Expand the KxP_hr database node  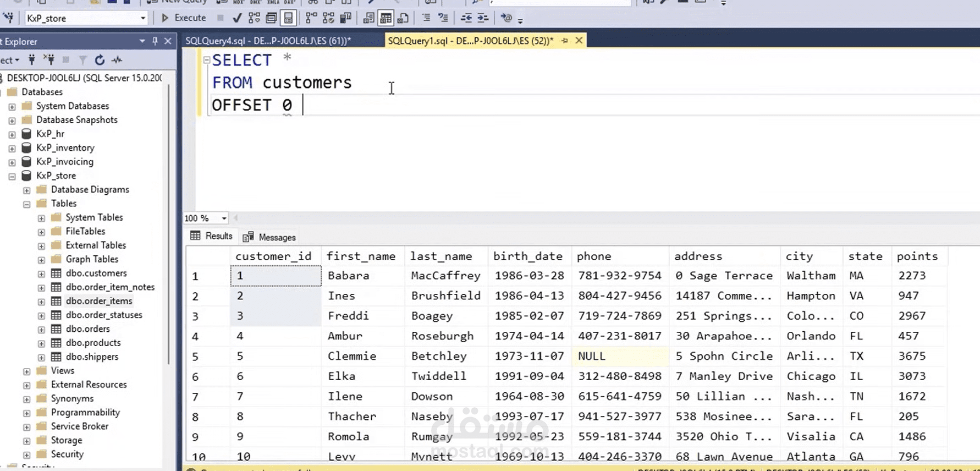(x=12, y=134)
